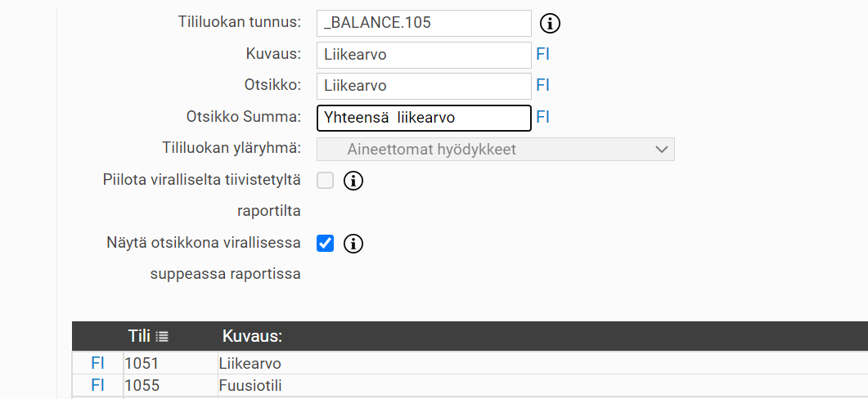Open FI link in account 1051 row
The image size is (868, 399).
pyautogui.click(x=97, y=363)
